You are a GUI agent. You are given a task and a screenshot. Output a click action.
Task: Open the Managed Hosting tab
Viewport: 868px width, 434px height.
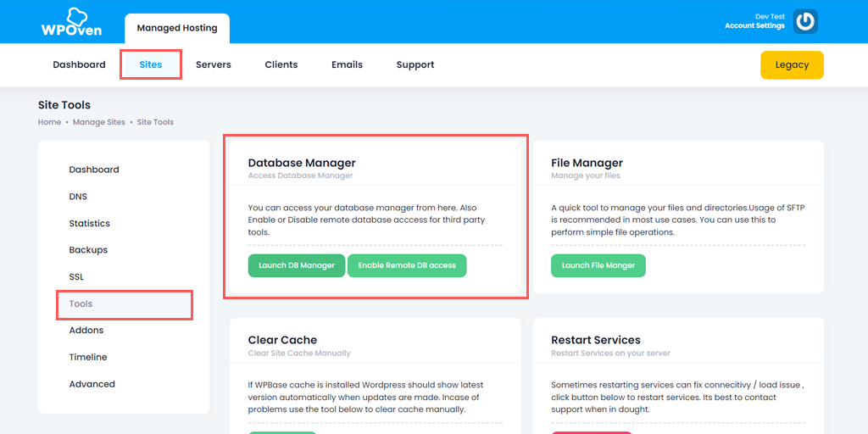point(177,28)
